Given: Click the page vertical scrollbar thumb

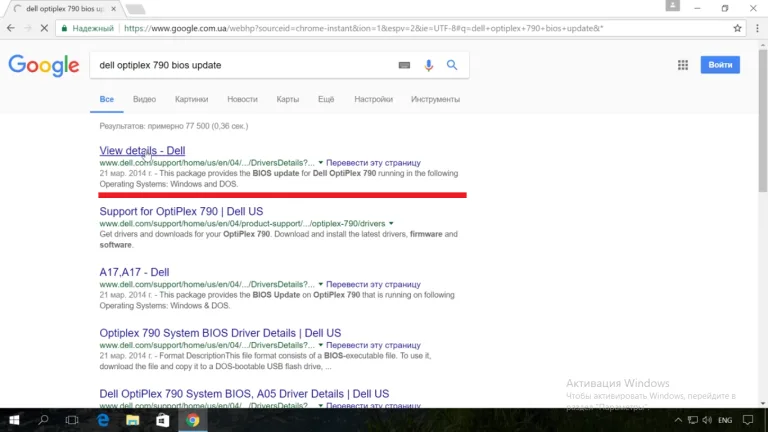Looking at the screenshot, I should 763,120.
